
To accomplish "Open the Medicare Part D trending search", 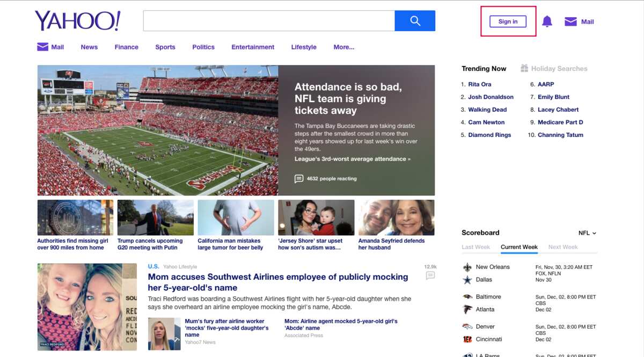I will [x=560, y=122].
